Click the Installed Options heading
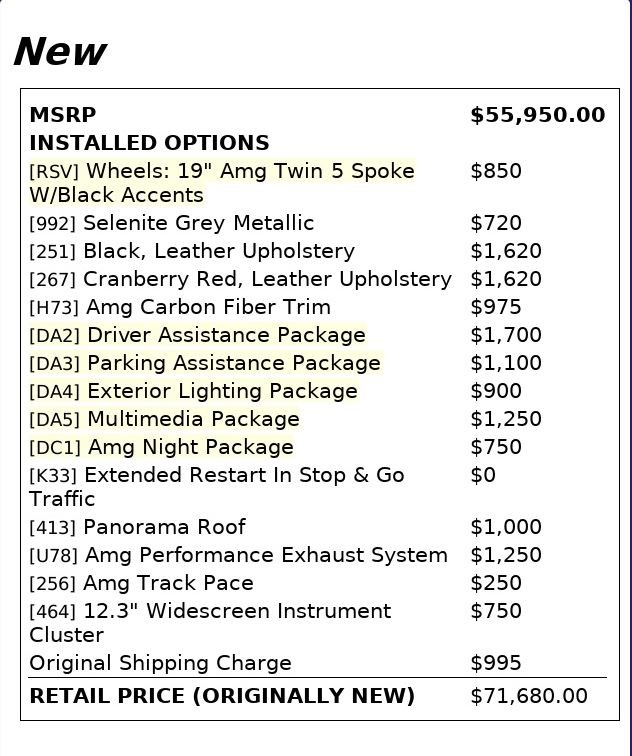This screenshot has width=632, height=756. click(149, 143)
